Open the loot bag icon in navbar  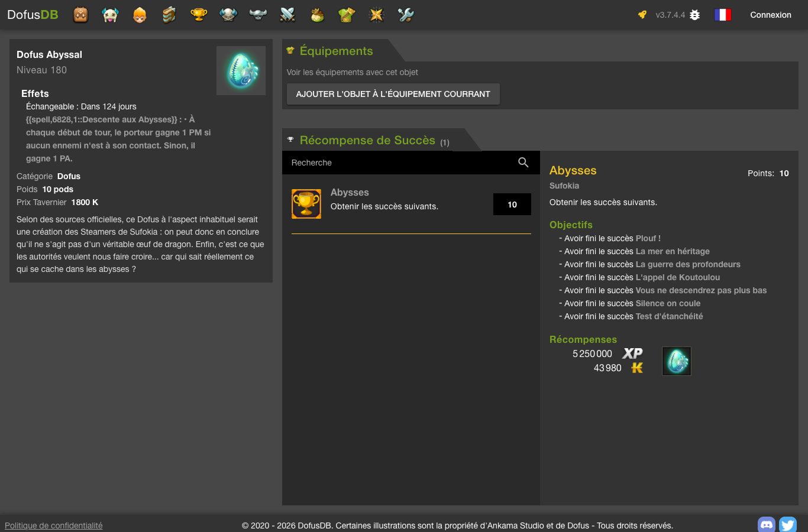[317, 15]
